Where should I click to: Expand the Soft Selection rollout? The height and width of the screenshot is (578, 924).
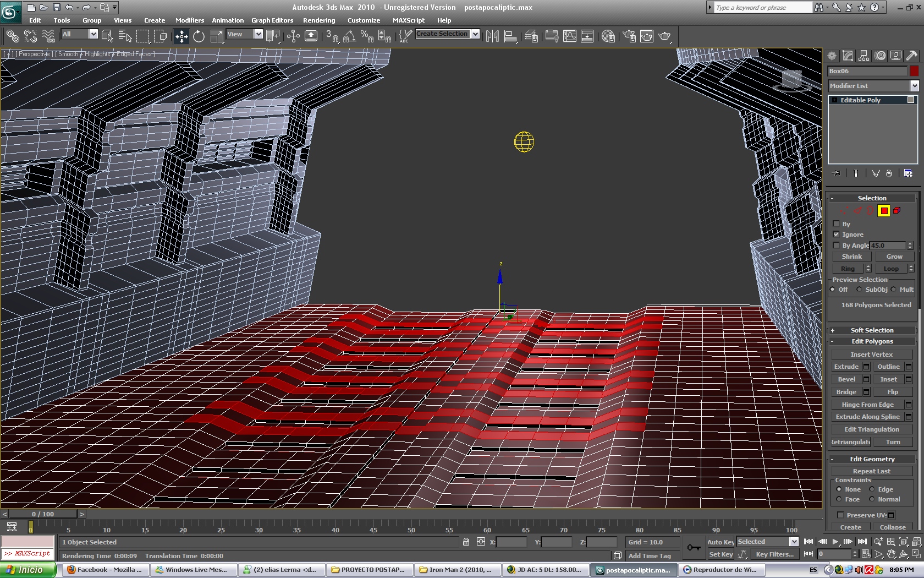pyautogui.click(x=872, y=330)
